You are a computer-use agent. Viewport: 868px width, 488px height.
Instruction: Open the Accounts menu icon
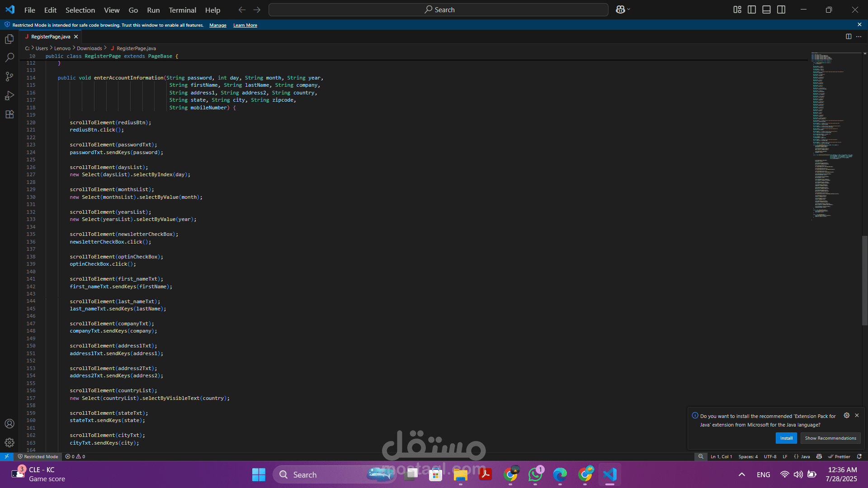[x=9, y=424]
